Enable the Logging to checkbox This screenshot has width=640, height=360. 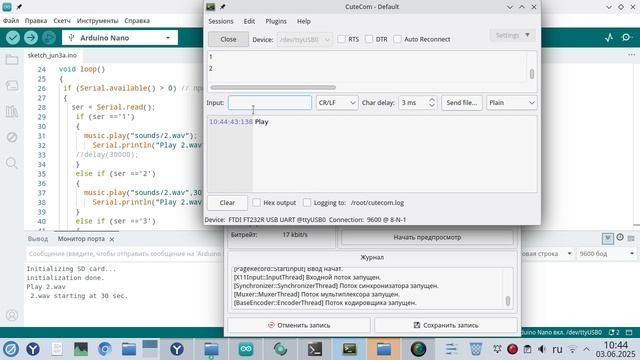pos(307,202)
